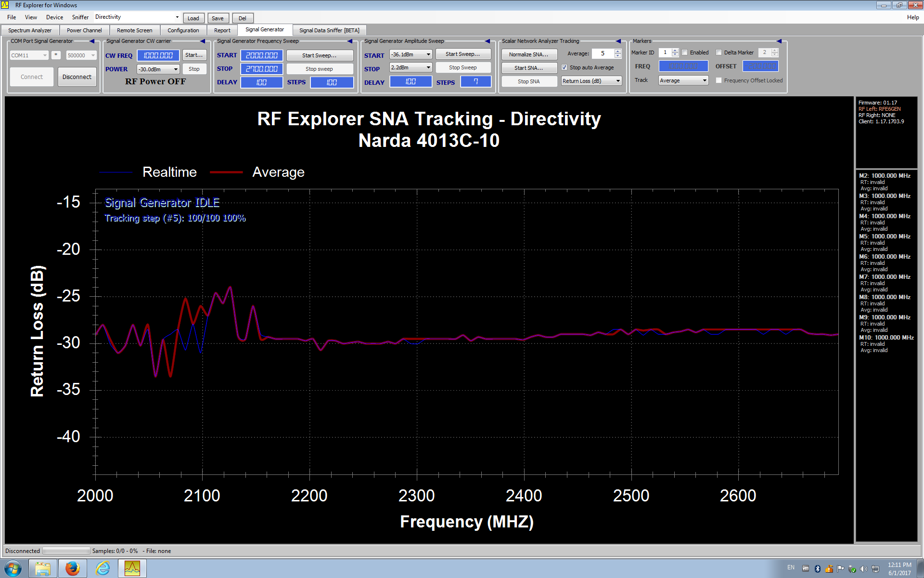
Task: Click the Normalize SNA button
Action: pos(528,54)
